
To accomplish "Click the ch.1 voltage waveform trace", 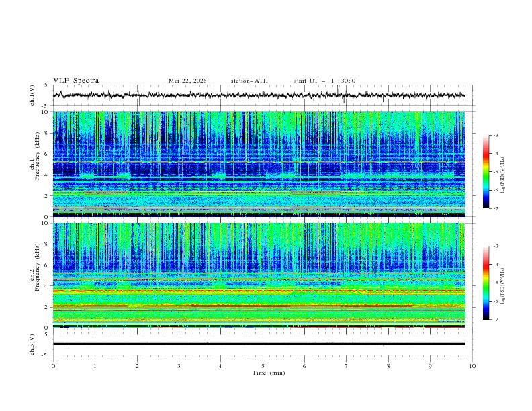I will click(259, 95).
